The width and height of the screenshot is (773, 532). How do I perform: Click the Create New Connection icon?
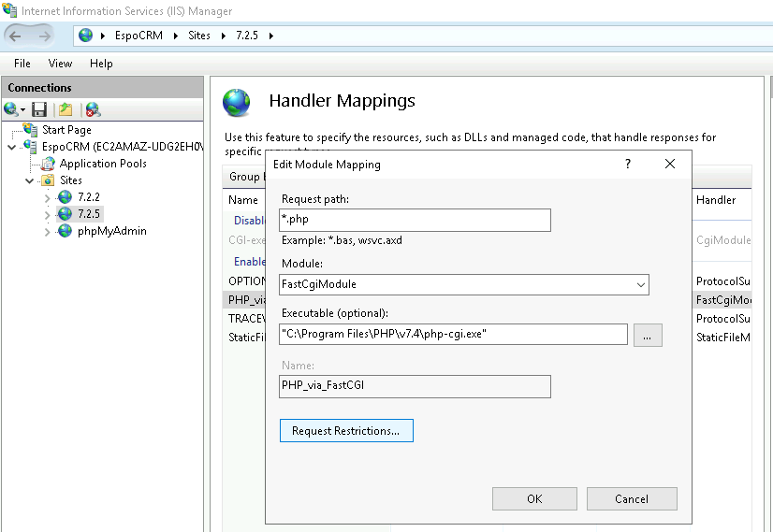coord(11,109)
